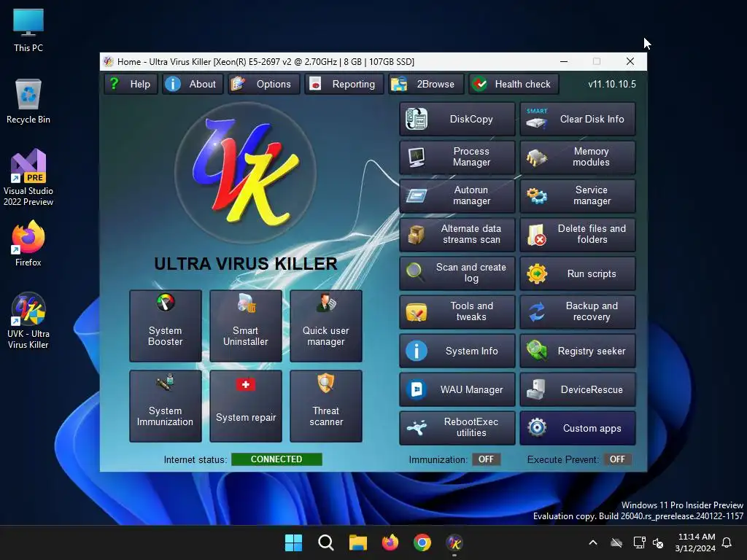Image resolution: width=747 pixels, height=560 pixels.
Task: Open taskbar Search
Action: (x=326, y=542)
